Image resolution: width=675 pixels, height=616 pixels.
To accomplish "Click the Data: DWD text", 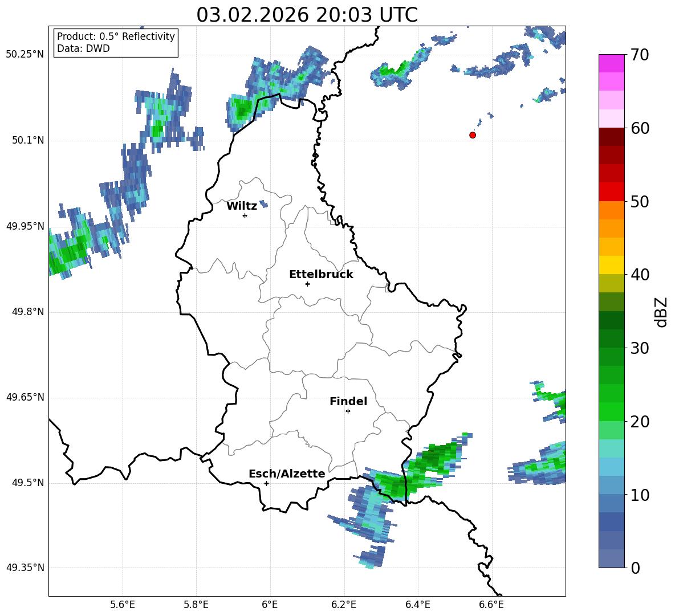I will pos(83,48).
